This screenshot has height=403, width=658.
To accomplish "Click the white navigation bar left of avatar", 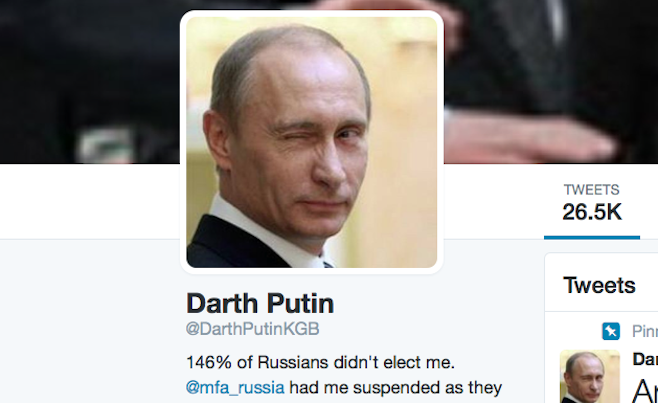I will [90, 201].
